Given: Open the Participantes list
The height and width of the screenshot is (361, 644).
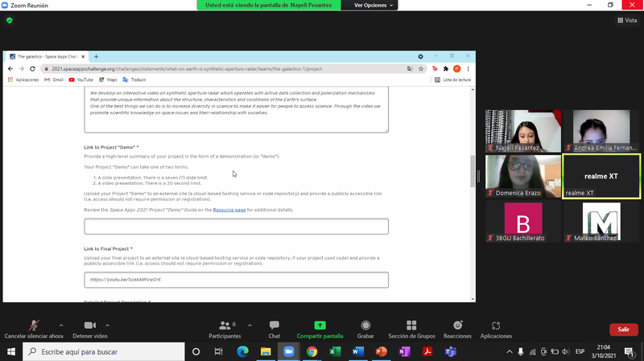Looking at the screenshot, I should coord(225,326).
